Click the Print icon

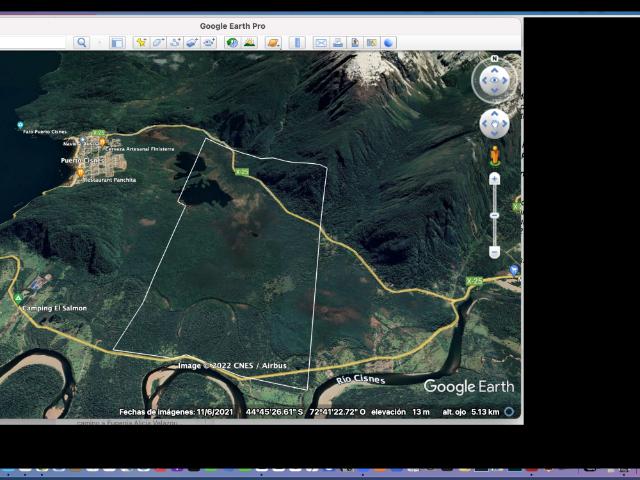click(338, 42)
